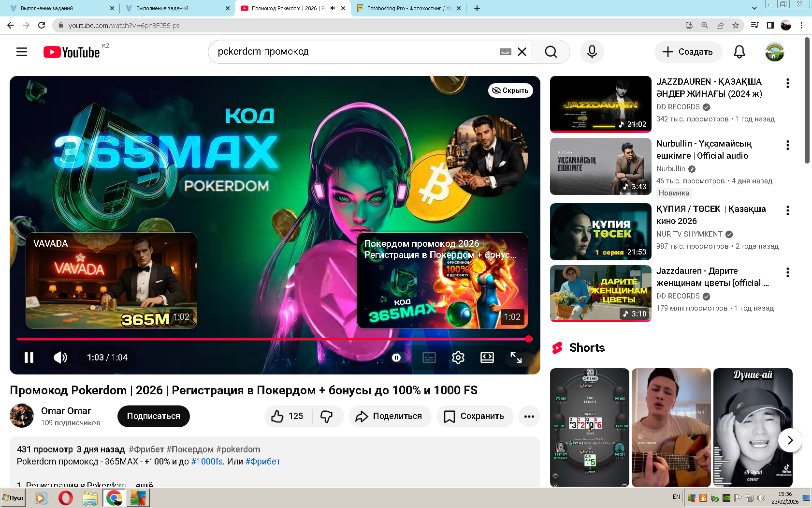
Task: Open Chrome three-dot menu
Action: point(802,25)
